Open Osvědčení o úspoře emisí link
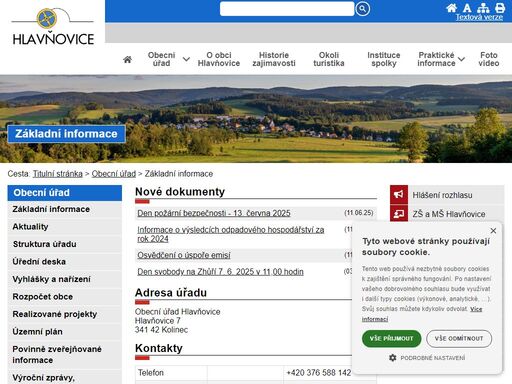The image size is (512, 384). click(x=184, y=255)
